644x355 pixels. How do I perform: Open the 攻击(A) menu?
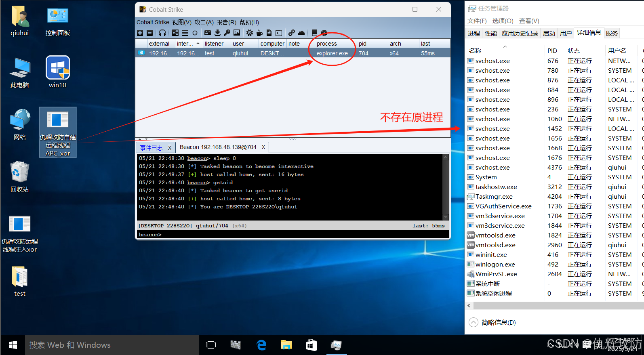(204, 22)
